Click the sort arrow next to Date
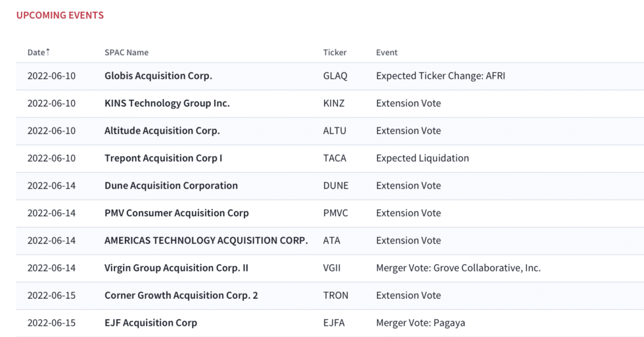The image size is (644, 337). tap(48, 52)
